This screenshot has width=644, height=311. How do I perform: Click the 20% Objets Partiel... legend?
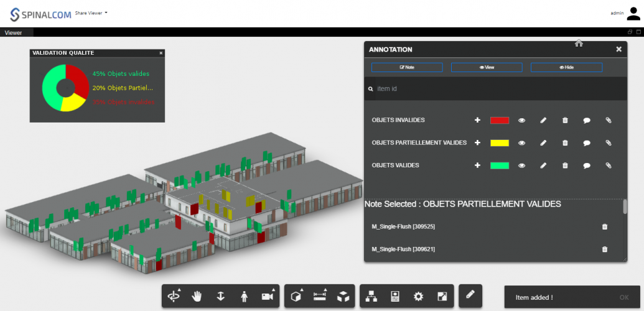click(x=123, y=88)
